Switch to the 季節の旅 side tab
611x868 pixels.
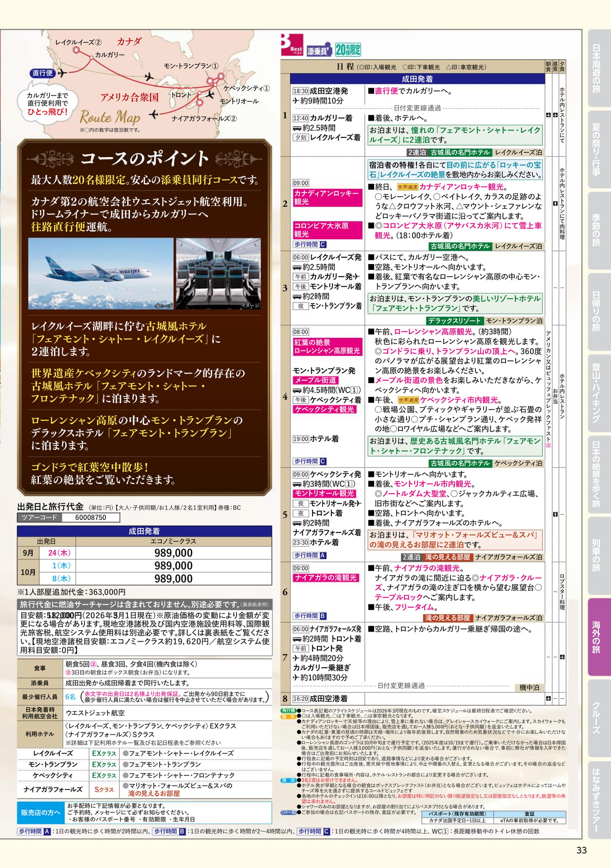[598, 231]
